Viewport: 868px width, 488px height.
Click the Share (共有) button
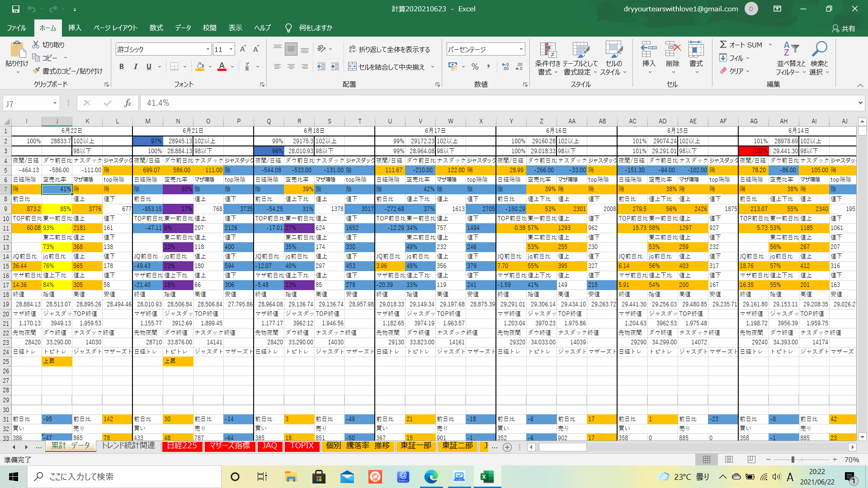844,28
